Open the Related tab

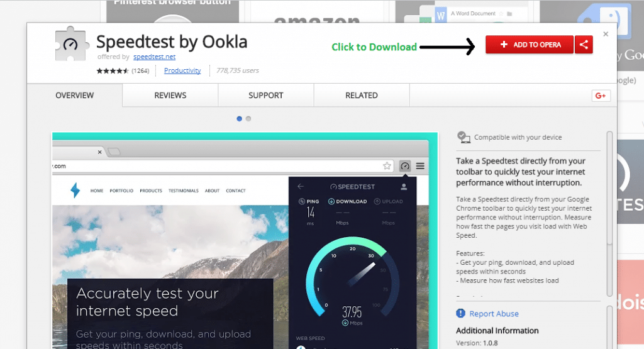(362, 95)
